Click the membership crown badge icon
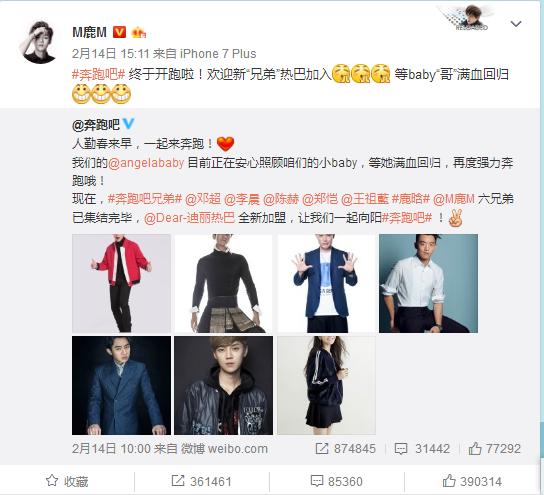Viewport: 544px width, 495px height. pos(139,33)
